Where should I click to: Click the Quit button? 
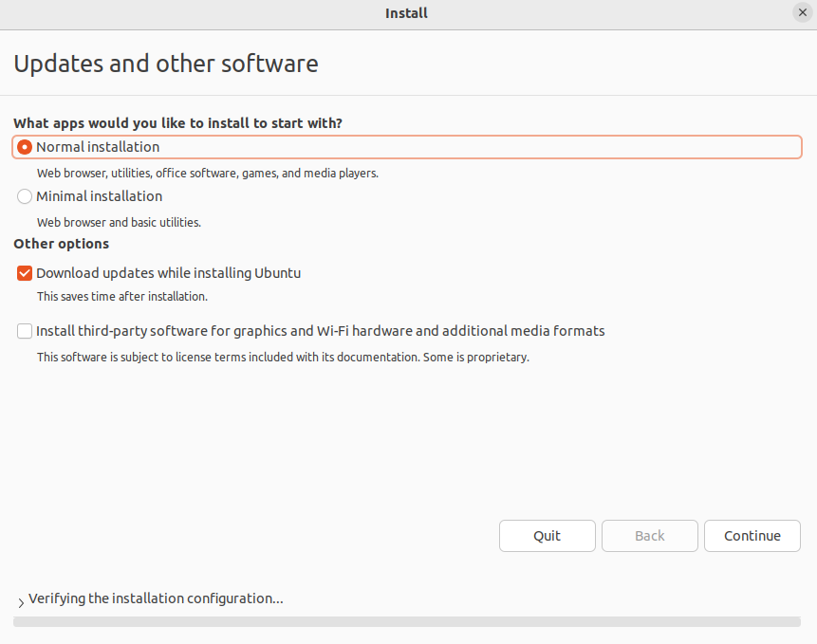click(x=548, y=536)
